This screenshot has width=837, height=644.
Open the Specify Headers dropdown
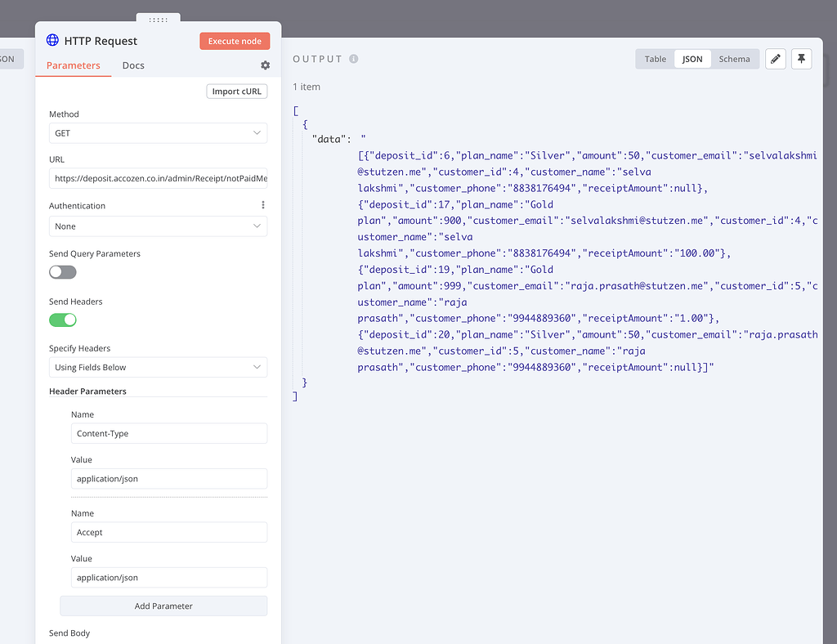tap(158, 368)
